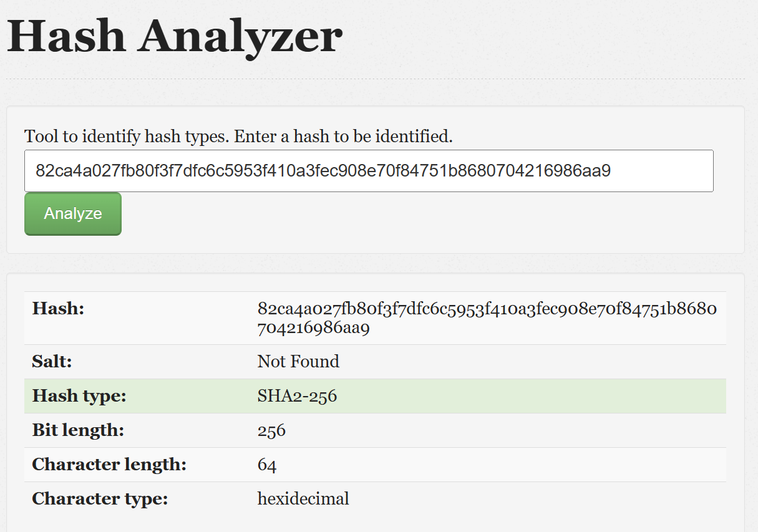The image size is (758, 532).
Task: Click the word 'Hash' in the page title
Action: tap(66, 36)
